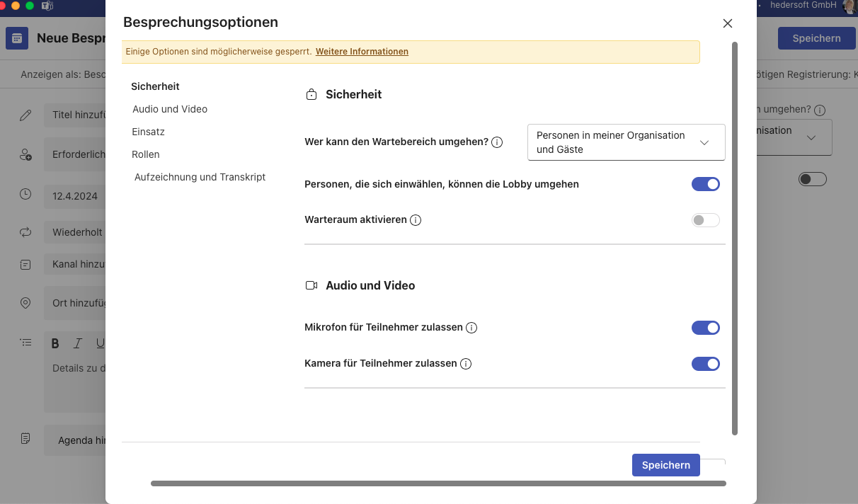This screenshot has height=504, width=858.
Task: Toggle bold formatting in the details editor
Action: [x=55, y=344]
